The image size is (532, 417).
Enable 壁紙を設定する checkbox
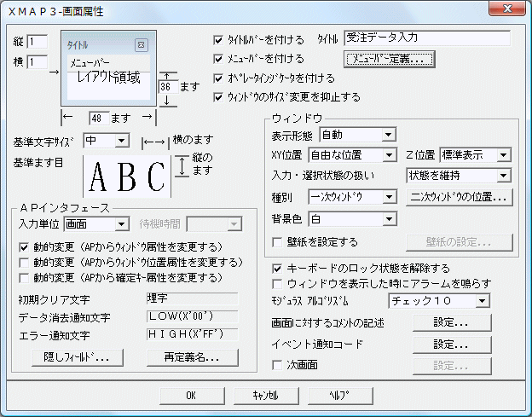click(x=277, y=242)
